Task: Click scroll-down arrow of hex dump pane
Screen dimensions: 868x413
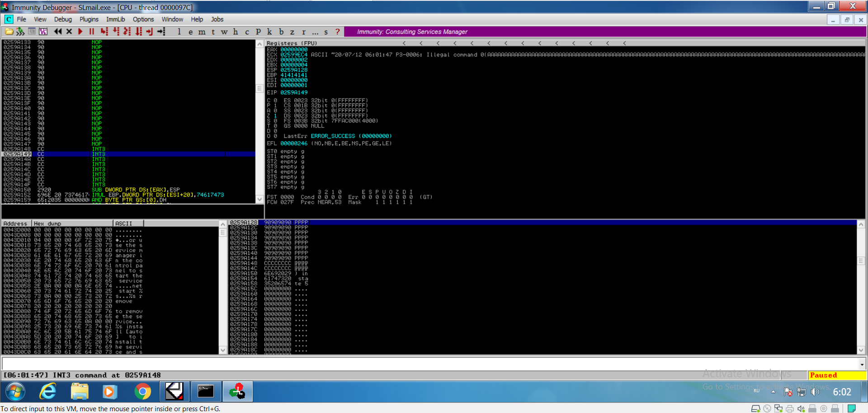Action: [x=222, y=350]
